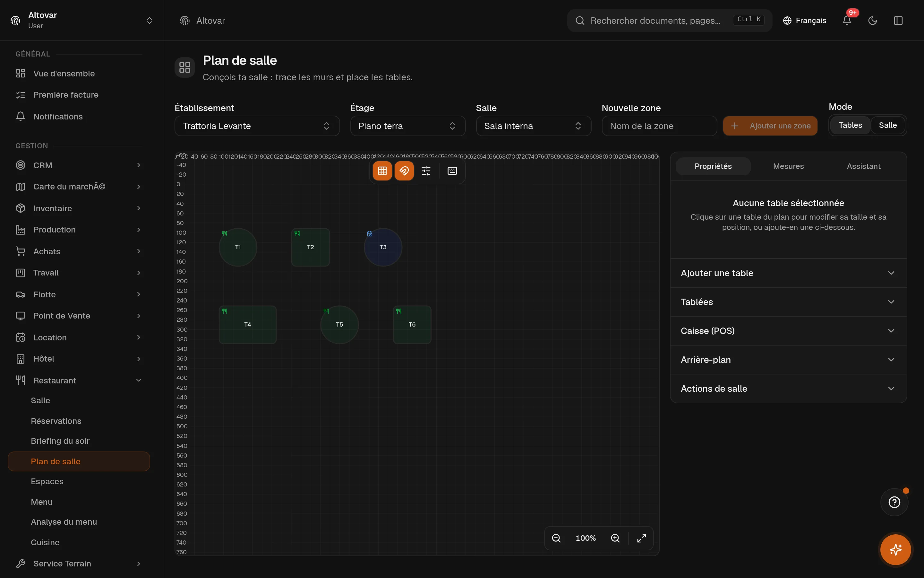924x578 pixels.
Task: Select table T2 on the plan
Action: [311, 247]
